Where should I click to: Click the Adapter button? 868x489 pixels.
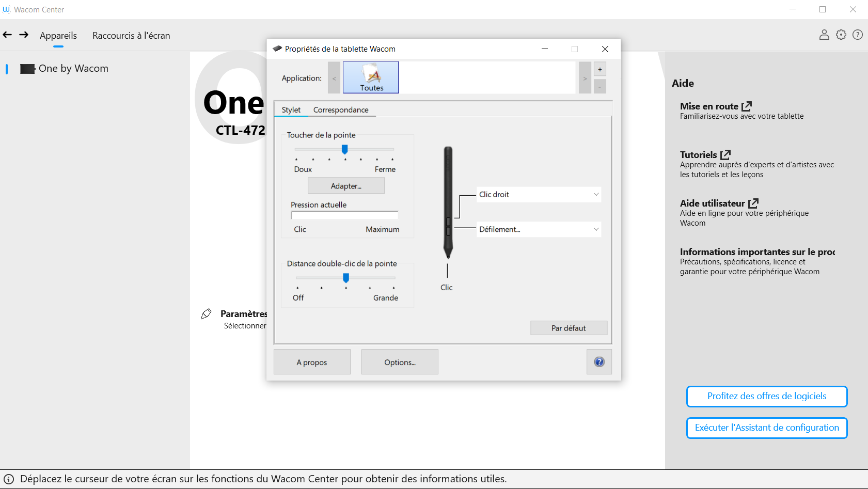coord(346,186)
